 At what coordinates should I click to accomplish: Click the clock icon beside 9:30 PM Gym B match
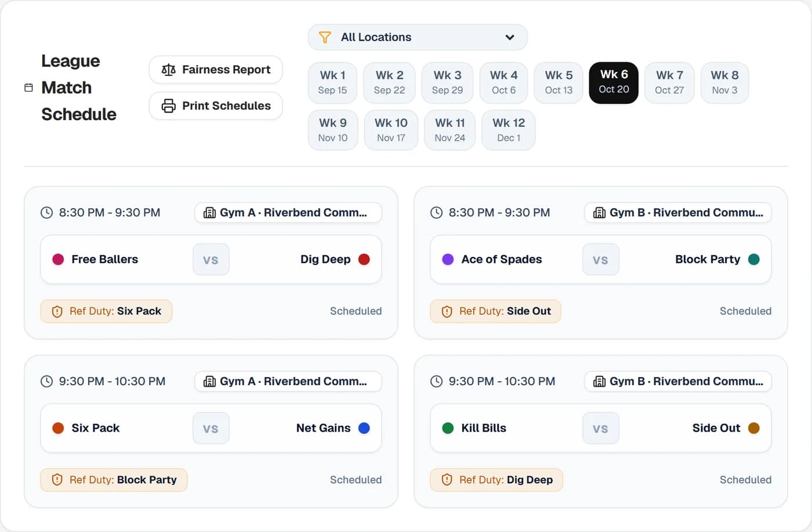pyautogui.click(x=436, y=381)
